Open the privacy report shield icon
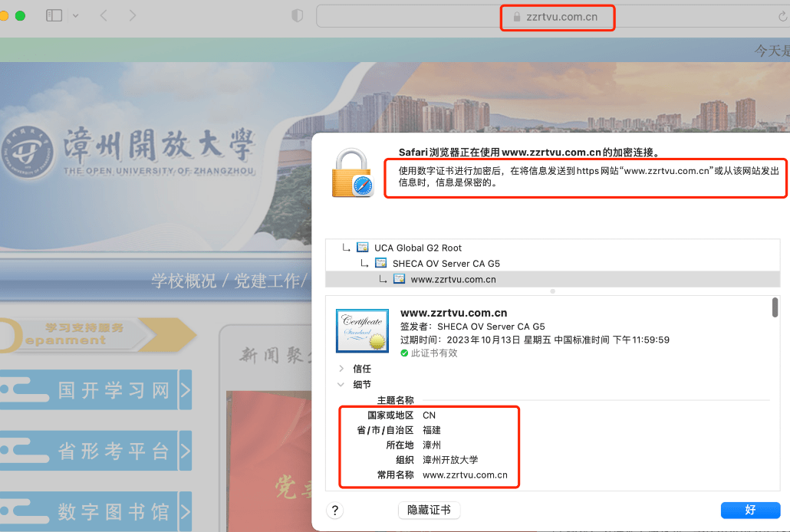This screenshot has width=790, height=532. click(x=298, y=15)
